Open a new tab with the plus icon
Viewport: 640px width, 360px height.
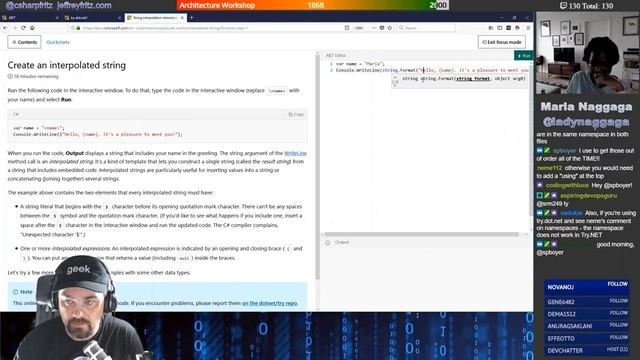tap(191, 18)
